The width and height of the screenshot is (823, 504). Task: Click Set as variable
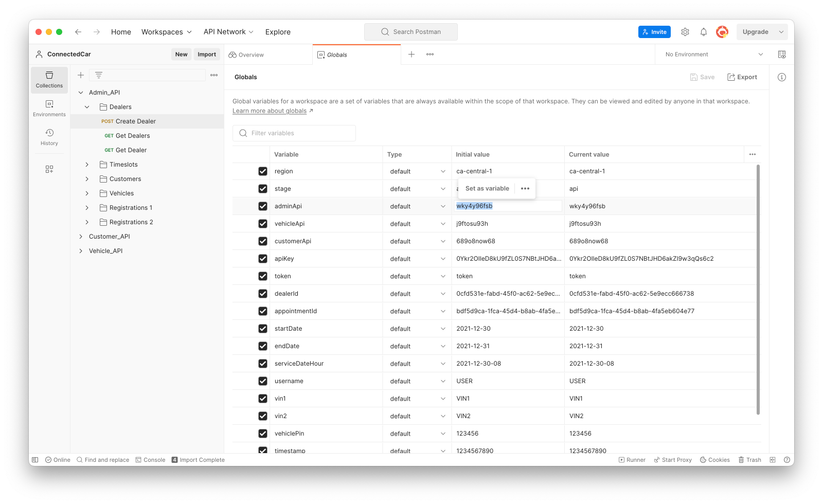(x=487, y=189)
